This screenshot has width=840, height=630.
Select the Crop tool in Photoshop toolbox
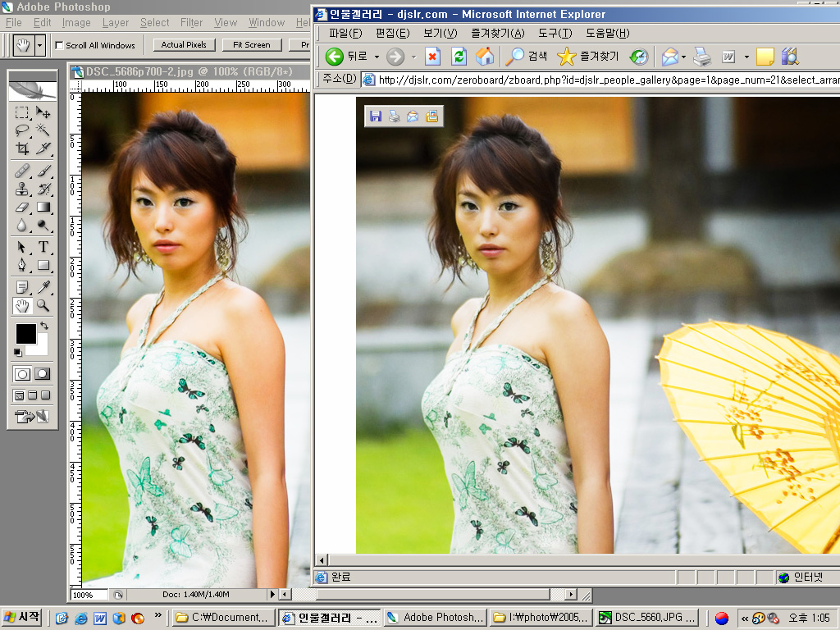click(x=22, y=148)
